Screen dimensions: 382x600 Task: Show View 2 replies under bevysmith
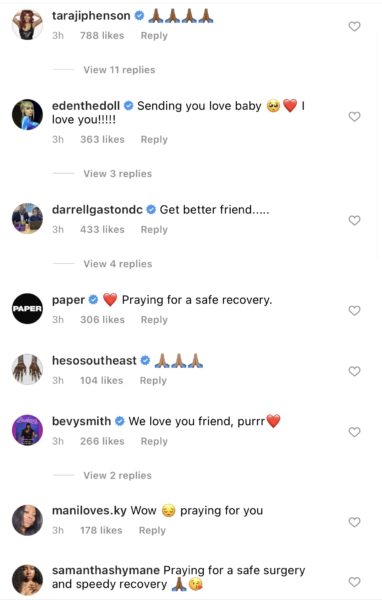pos(118,475)
